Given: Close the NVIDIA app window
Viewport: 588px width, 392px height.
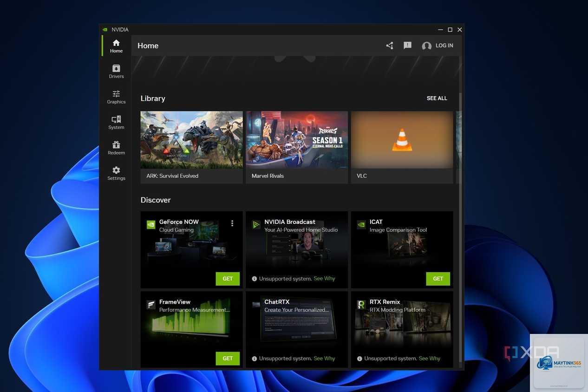Looking at the screenshot, I should coord(459,30).
